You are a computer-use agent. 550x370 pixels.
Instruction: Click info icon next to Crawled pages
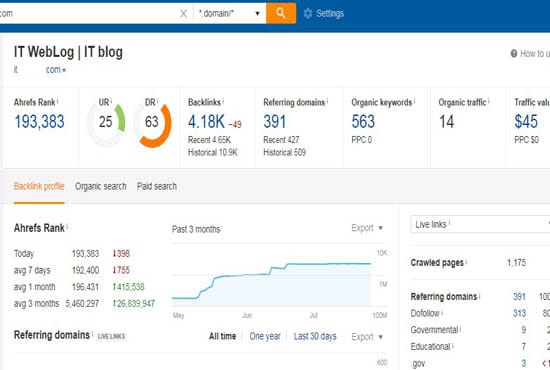tap(466, 261)
